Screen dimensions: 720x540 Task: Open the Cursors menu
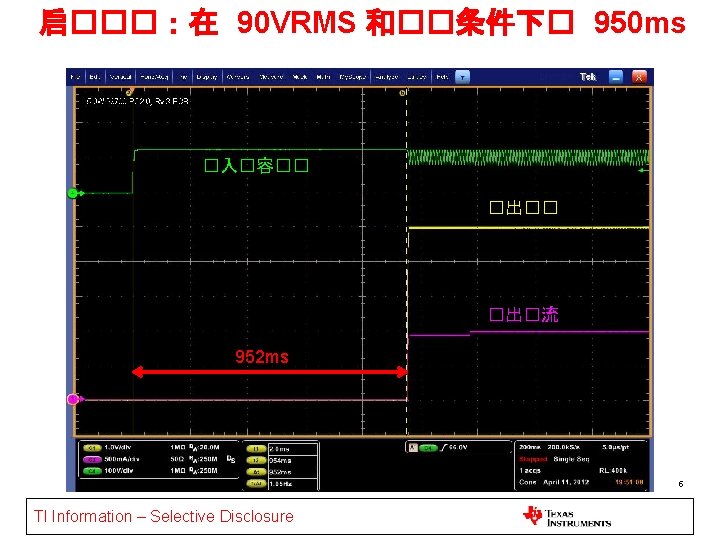tap(238, 77)
